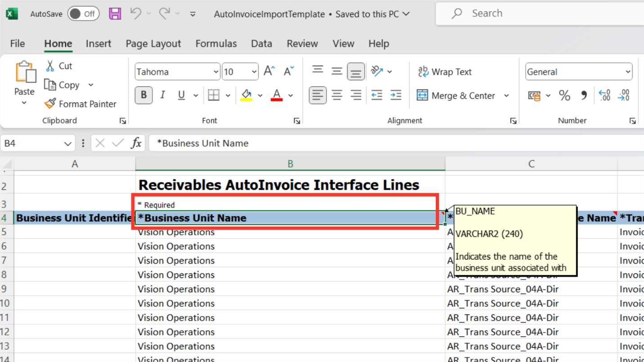The width and height of the screenshot is (644, 362).
Task: Decrease the cell indent
Action: pyautogui.click(x=377, y=95)
